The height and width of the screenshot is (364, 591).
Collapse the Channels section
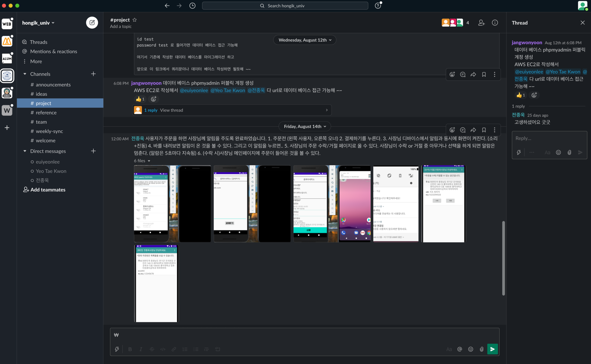pos(25,74)
